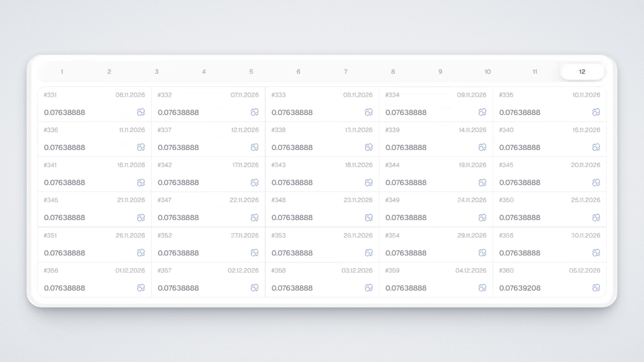Click the token icon in entry #335
The image size is (644, 362).
(596, 112)
